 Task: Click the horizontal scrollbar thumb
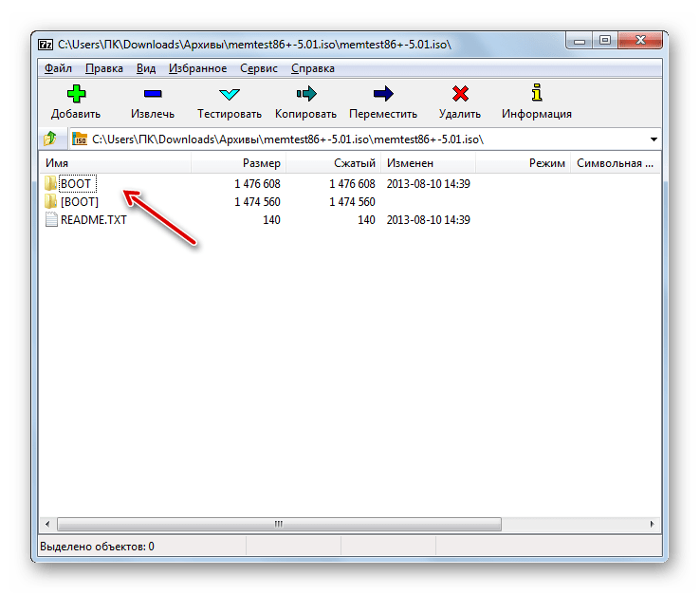(279, 524)
